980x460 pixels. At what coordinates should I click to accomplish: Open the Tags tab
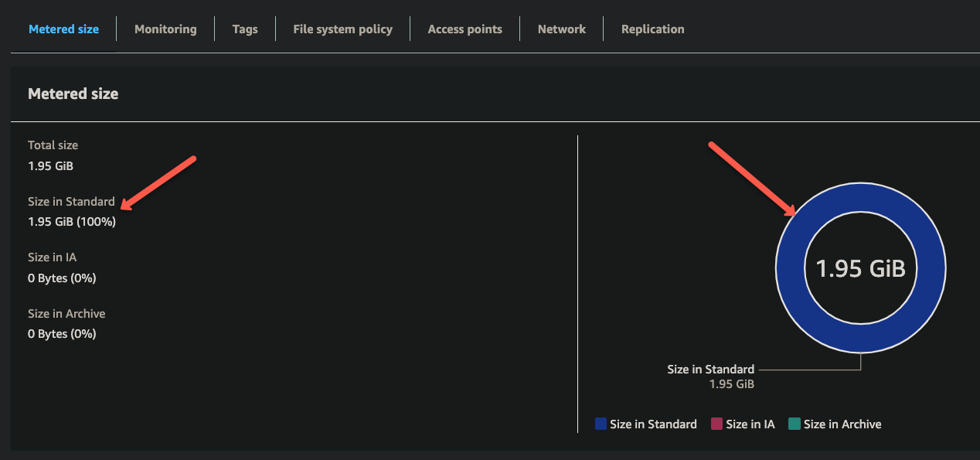pos(244,29)
